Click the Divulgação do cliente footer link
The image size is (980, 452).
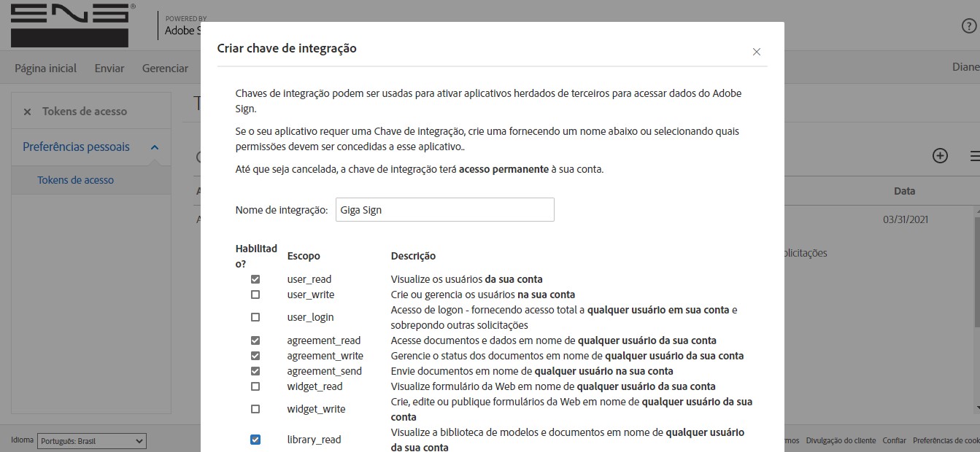pos(841,440)
